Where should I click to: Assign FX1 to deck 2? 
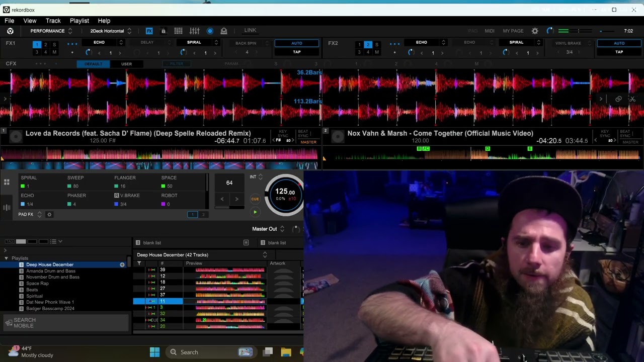click(x=45, y=45)
